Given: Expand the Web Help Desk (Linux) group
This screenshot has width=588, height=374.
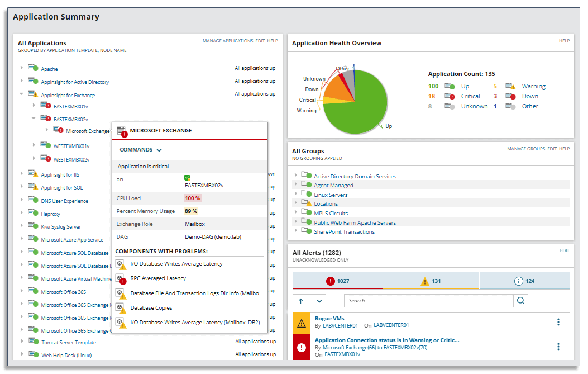Looking at the screenshot, I should pyautogui.click(x=21, y=354).
